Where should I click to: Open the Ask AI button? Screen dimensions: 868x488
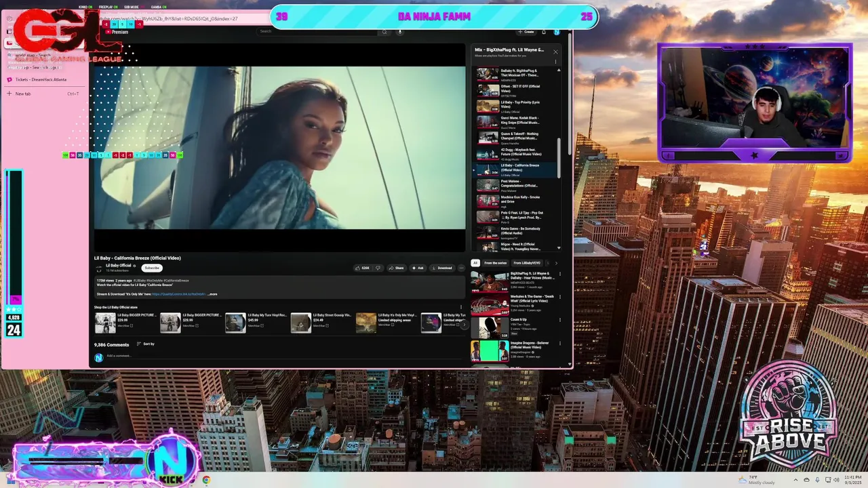418,268
